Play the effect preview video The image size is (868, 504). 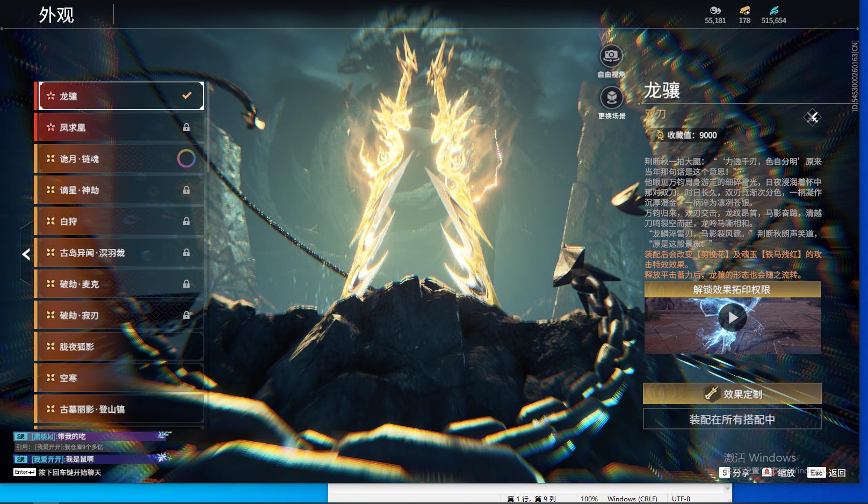[x=733, y=318]
